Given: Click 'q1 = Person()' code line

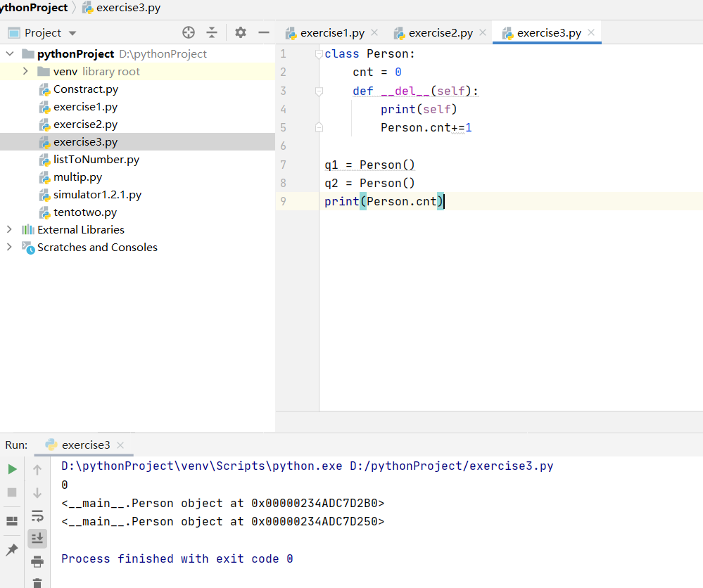Looking at the screenshot, I should [370, 165].
